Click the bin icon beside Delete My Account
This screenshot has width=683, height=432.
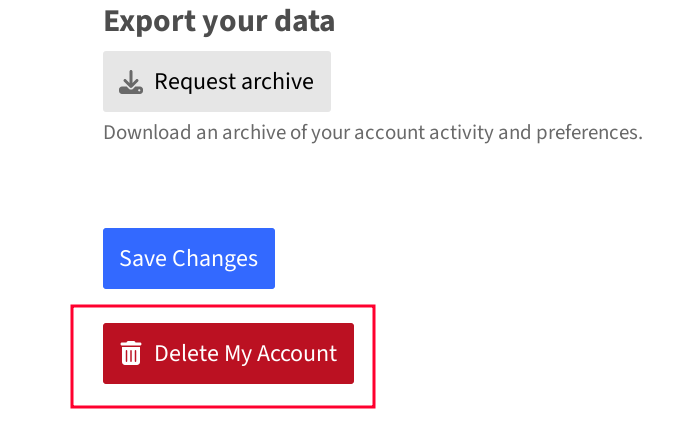[131, 353]
